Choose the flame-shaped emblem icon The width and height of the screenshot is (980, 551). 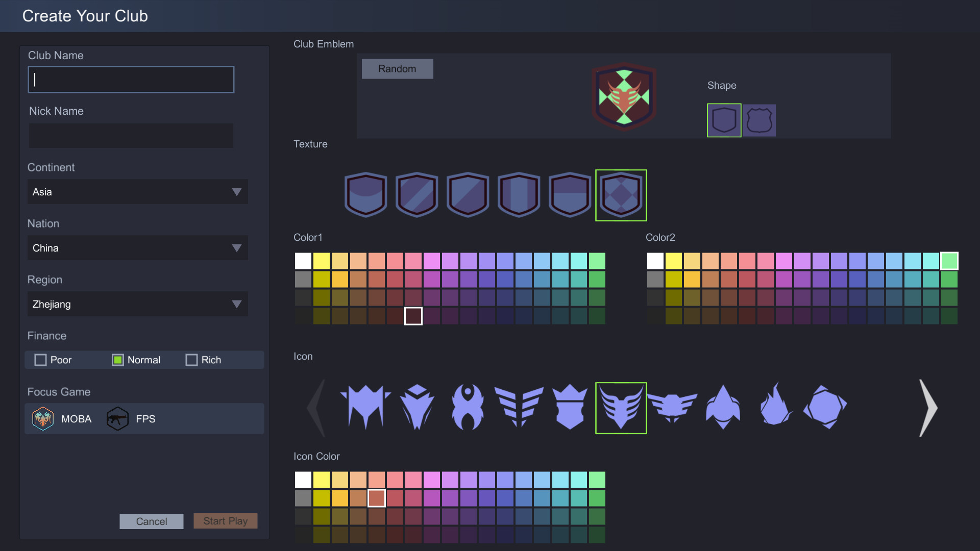pos(775,407)
